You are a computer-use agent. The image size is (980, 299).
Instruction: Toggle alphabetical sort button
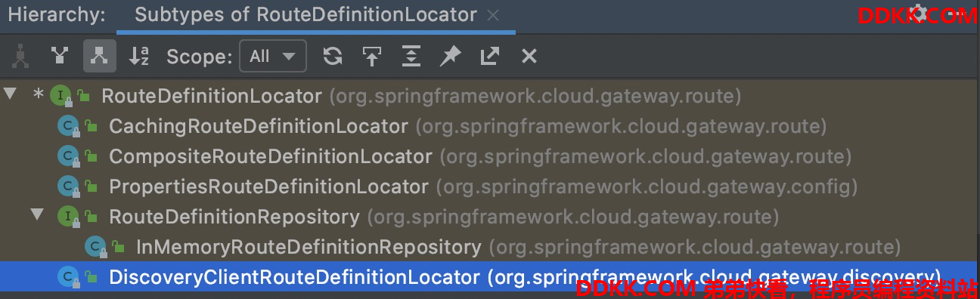click(139, 56)
